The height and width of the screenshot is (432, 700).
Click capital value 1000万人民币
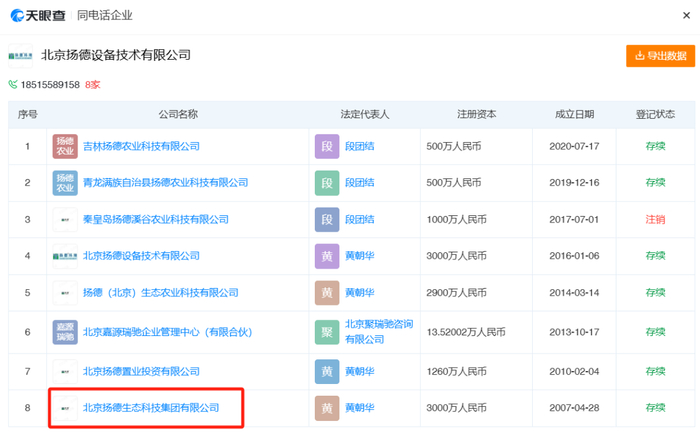click(456, 220)
